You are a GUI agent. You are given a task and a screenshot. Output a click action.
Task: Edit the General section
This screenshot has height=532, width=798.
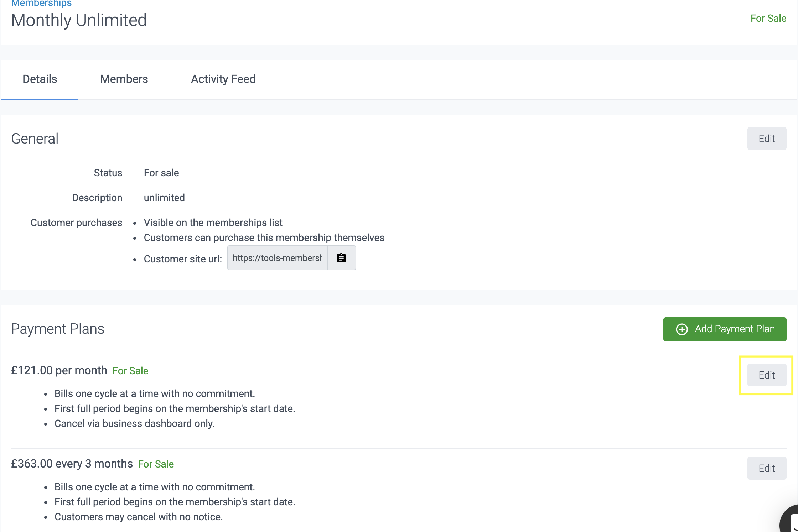click(766, 139)
